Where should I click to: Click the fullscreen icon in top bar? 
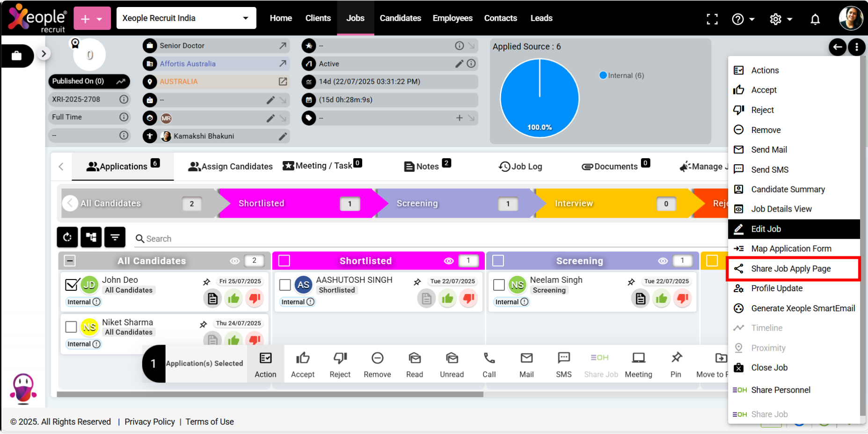[x=712, y=19]
